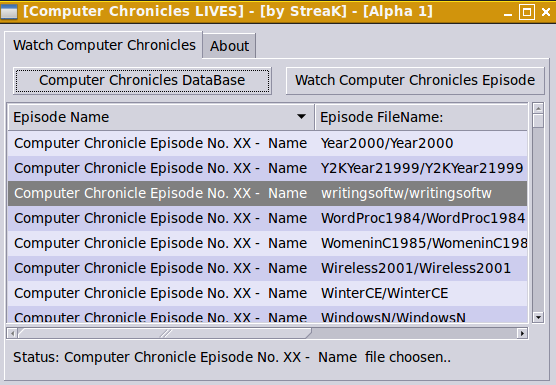The height and width of the screenshot is (385, 556).
Task: Click the Episode FileName column header
Action: 421,117
